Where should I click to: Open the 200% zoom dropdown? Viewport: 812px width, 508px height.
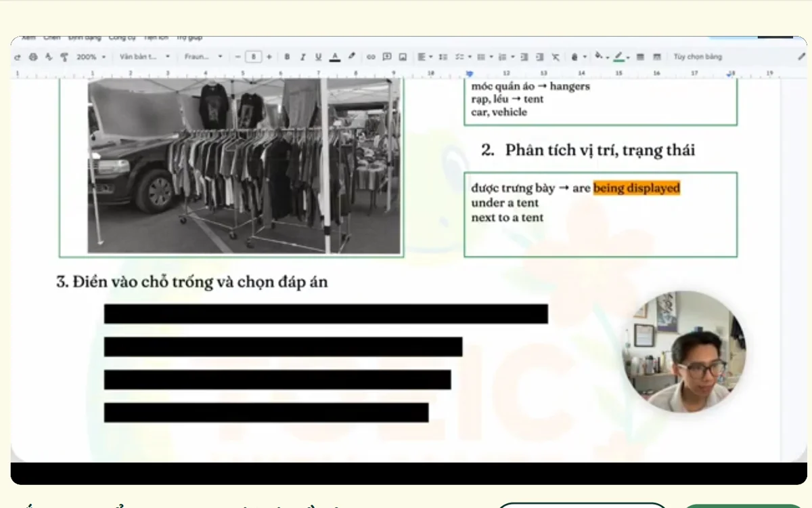(x=91, y=57)
